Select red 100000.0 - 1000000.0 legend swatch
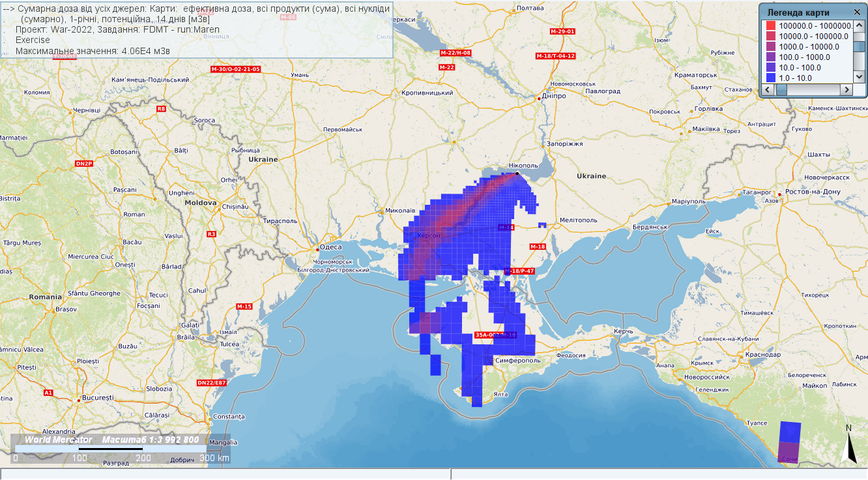This screenshot has width=868, height=480. (770, 25)
